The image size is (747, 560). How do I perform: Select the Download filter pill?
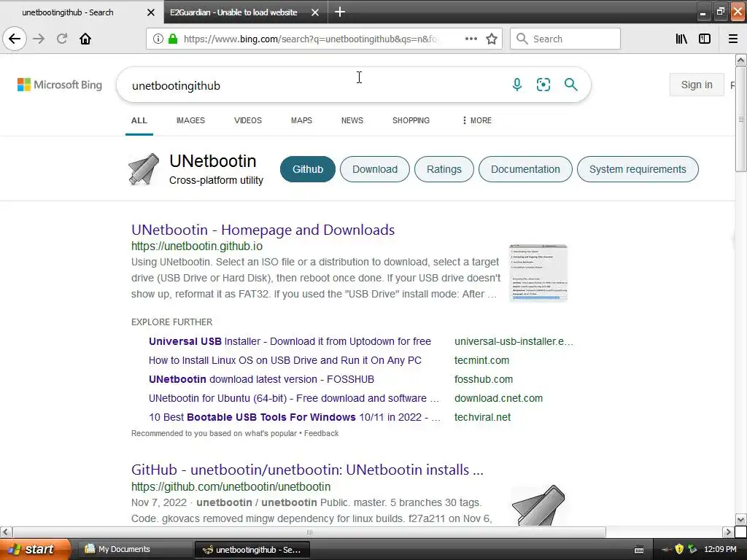coord(375,169)
